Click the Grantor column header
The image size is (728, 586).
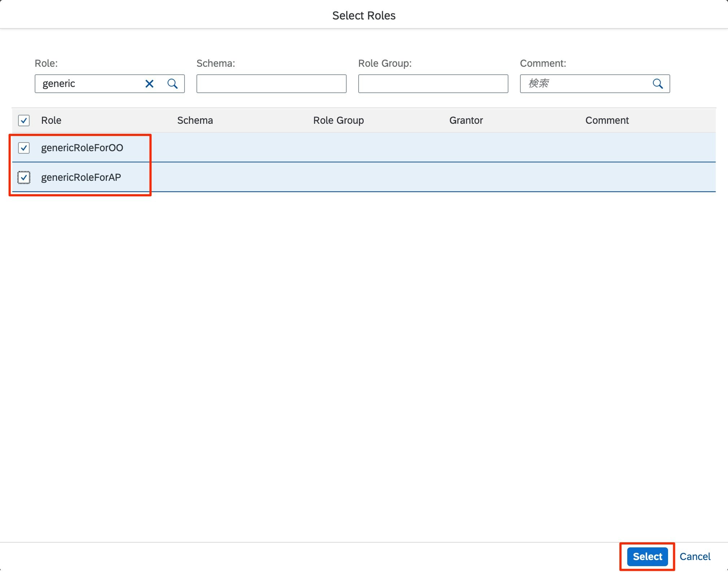pos(466,120)
